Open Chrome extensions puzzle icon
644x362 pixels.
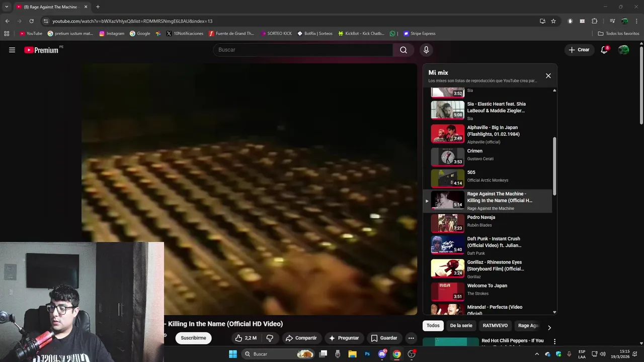click(594, 21)
